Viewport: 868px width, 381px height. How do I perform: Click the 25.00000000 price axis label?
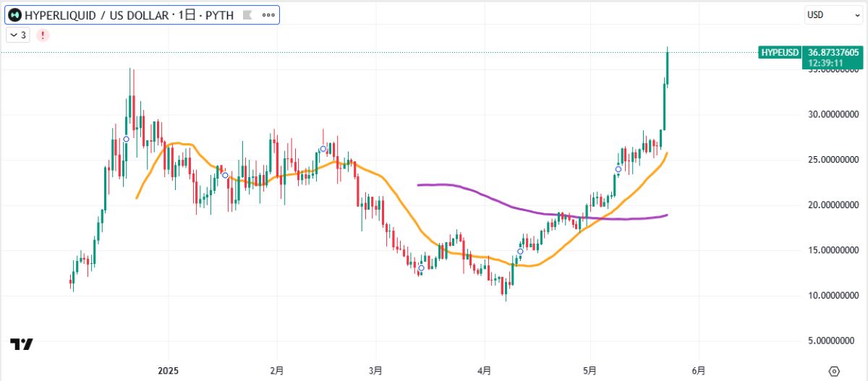point(833,159)
